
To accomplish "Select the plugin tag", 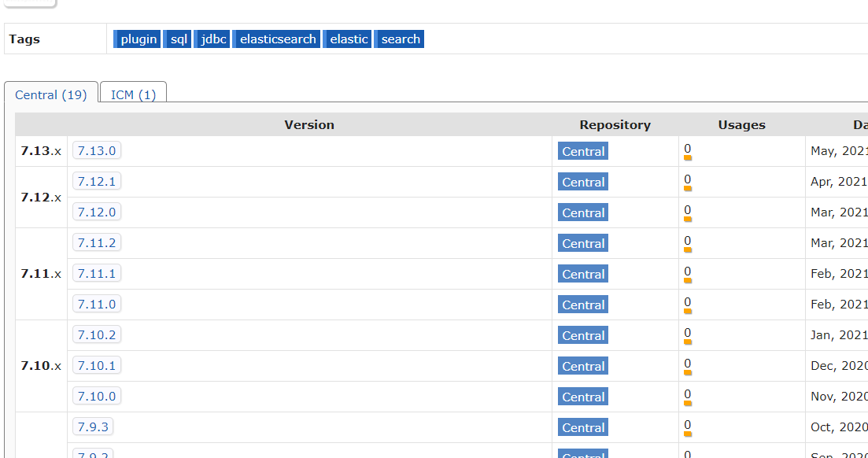I will 137,39.
